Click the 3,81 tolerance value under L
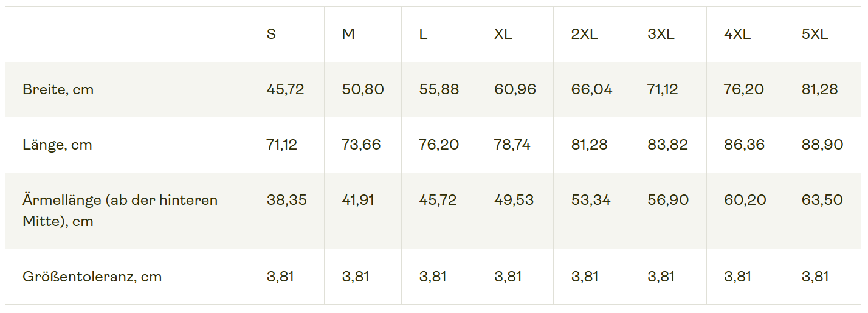The width and height of the screenshot is (868, 313). 432,277
